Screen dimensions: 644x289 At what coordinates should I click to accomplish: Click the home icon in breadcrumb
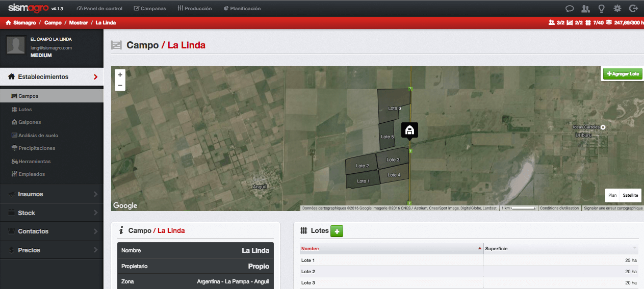8,22
